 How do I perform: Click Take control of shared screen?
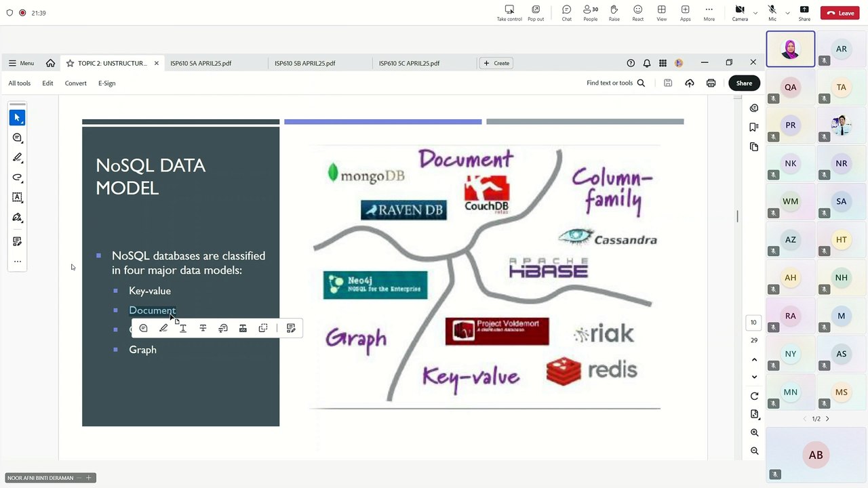tap(509, 12)
